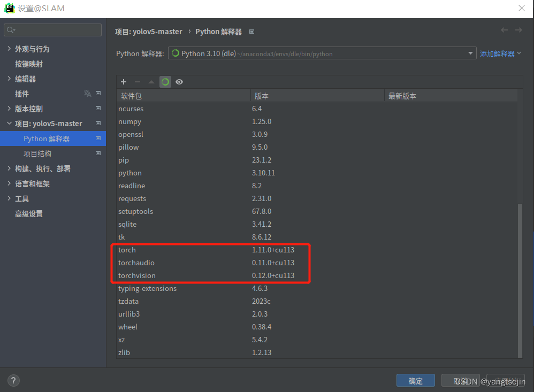Click the package list vertical scrollbar

[520, 280]
